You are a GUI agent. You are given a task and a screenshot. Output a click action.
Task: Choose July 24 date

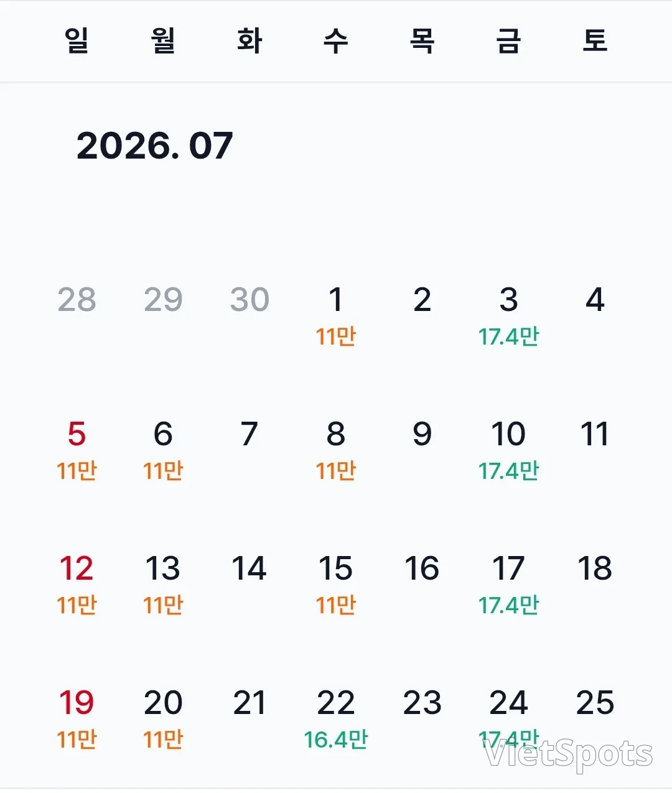click(x=508, y=719)
